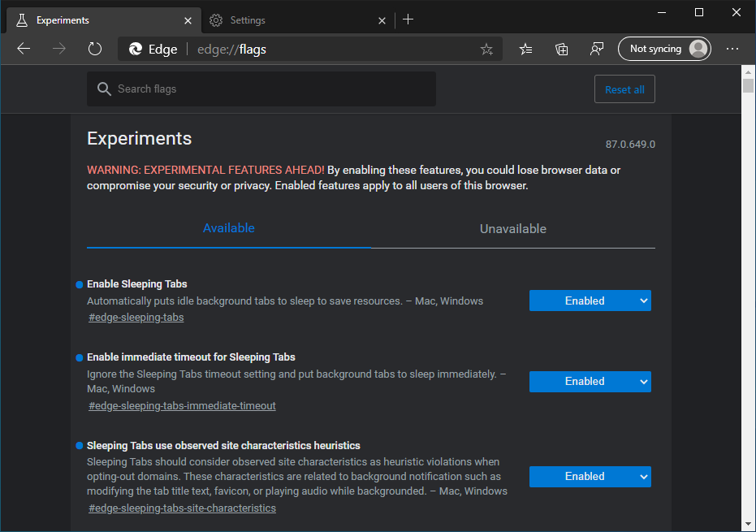
Task: Open the Collections icon in toolbar
Action: pyautogui.click(x=561, y=49)
